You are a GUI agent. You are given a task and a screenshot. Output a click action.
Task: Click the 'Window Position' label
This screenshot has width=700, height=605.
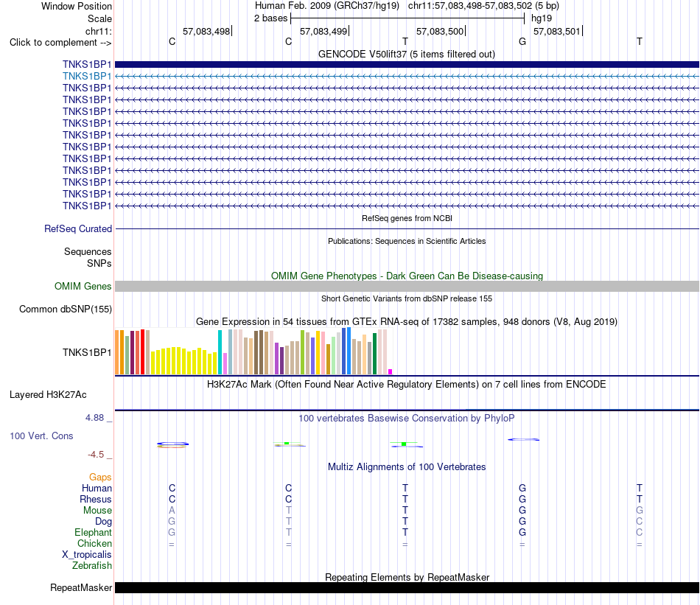tap(77, 6)
